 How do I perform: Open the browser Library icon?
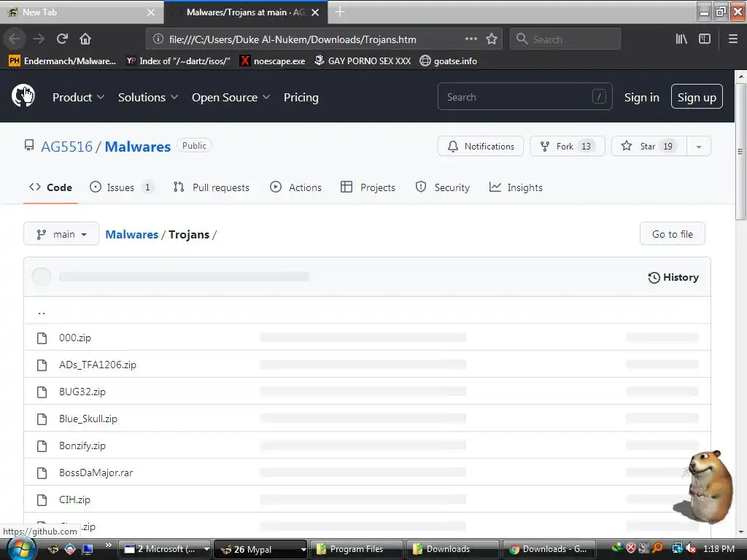pos(681,39)
